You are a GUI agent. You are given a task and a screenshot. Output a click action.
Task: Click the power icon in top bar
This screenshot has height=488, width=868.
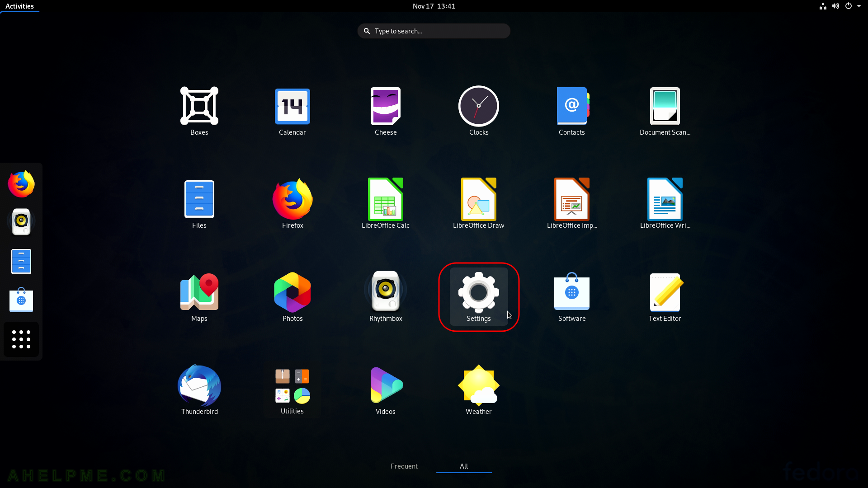coord(849,6)
